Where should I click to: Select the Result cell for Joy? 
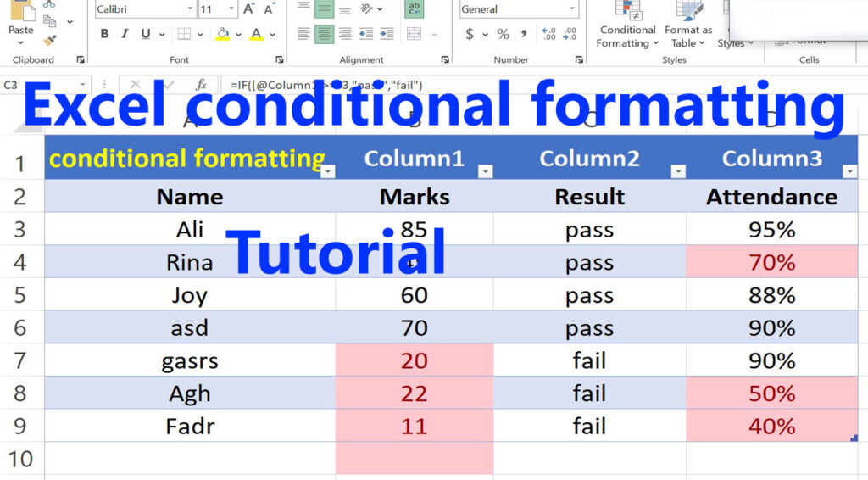[590, 295]
